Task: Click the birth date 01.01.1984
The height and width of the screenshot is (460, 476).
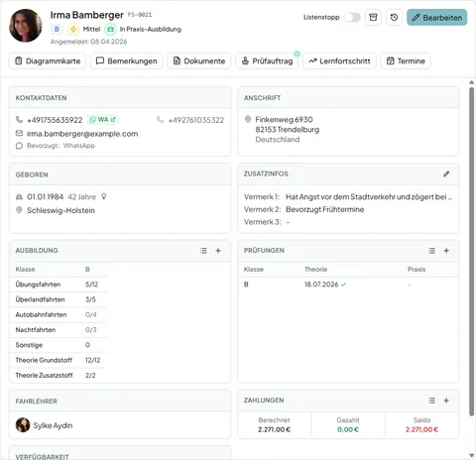Action: tap(45, 197)
